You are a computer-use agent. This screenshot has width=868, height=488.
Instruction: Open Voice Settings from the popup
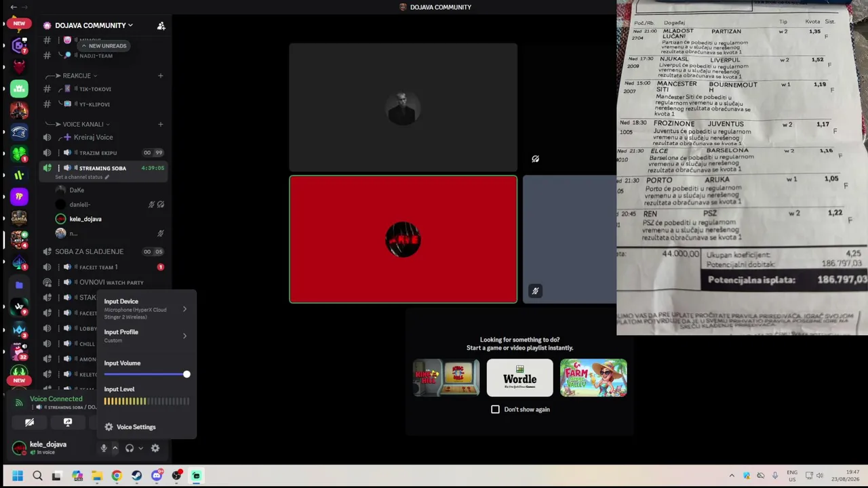pyautogui.click(x=146, y=427)
